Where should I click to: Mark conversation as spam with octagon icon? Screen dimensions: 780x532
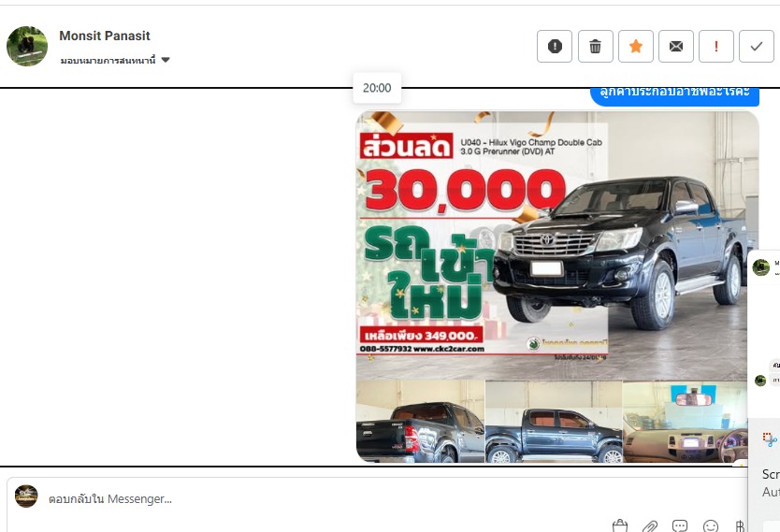(555, 46)
